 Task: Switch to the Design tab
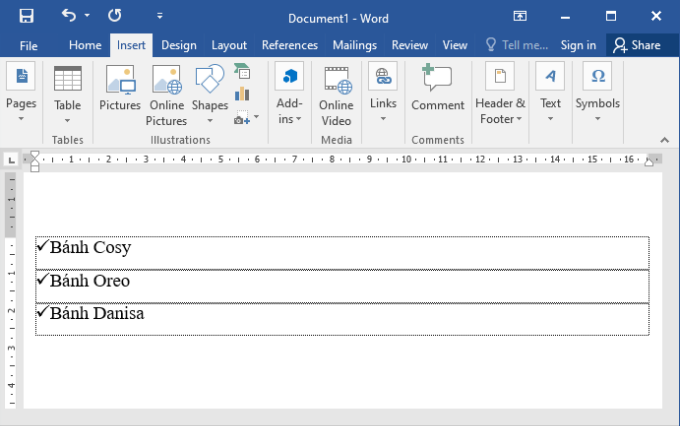pyautogui.click(x=179, y=45)
